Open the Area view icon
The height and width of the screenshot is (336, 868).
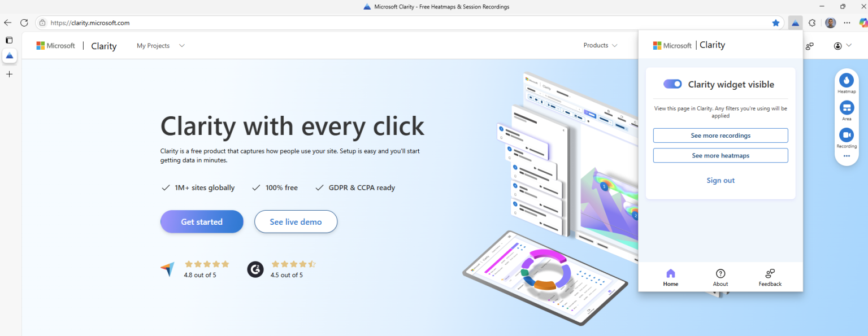click(x=847, y=107)
